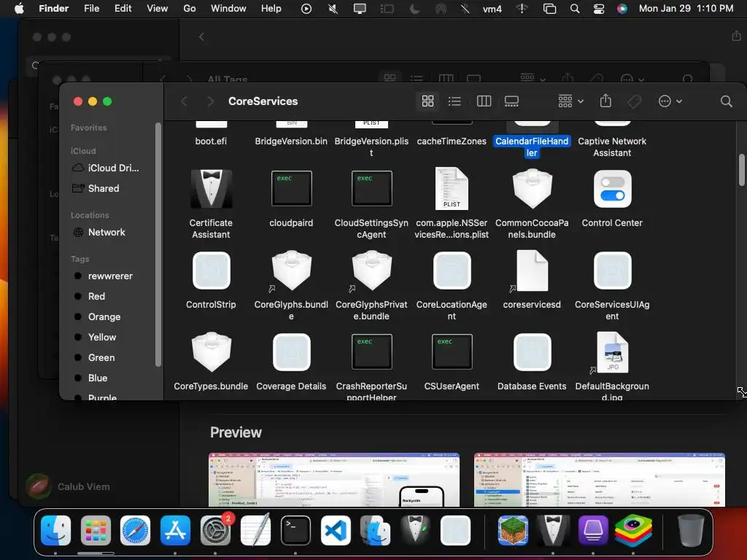747x560 pixels.
Task: Open the File menu
Action: (91, 9)
